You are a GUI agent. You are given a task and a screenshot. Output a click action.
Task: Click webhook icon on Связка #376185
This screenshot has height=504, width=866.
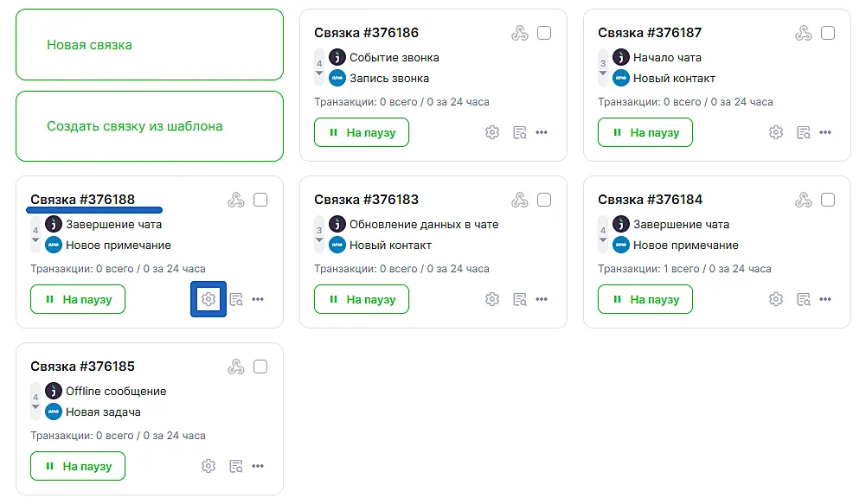point(235,367)
